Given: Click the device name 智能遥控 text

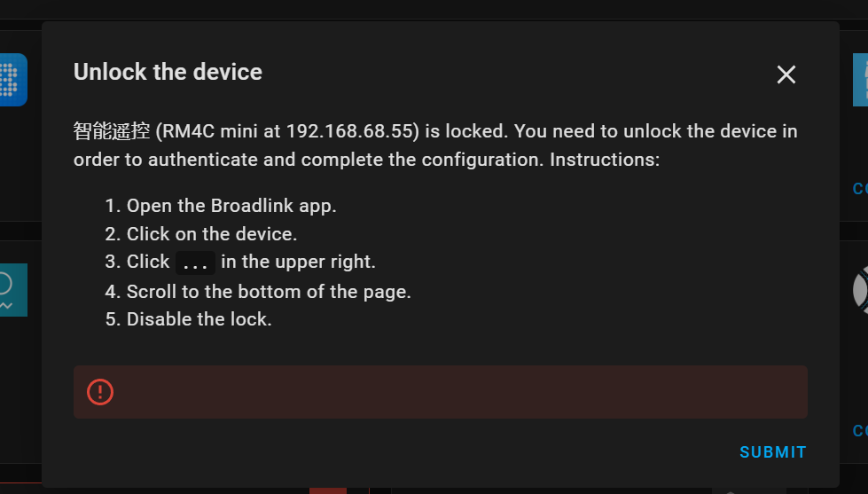Looking at the screenshot, I should tap(112, 131).
